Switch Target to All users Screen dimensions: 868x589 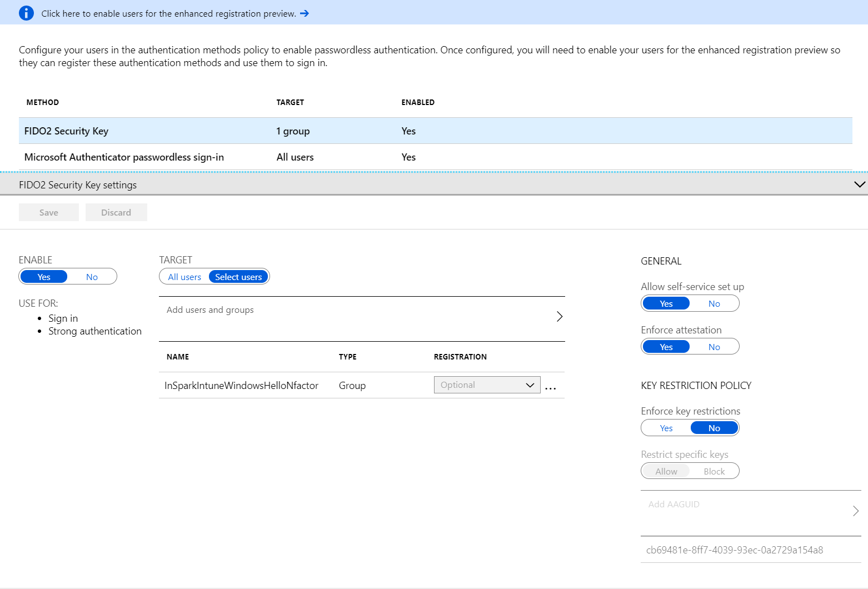pos(184,277)
